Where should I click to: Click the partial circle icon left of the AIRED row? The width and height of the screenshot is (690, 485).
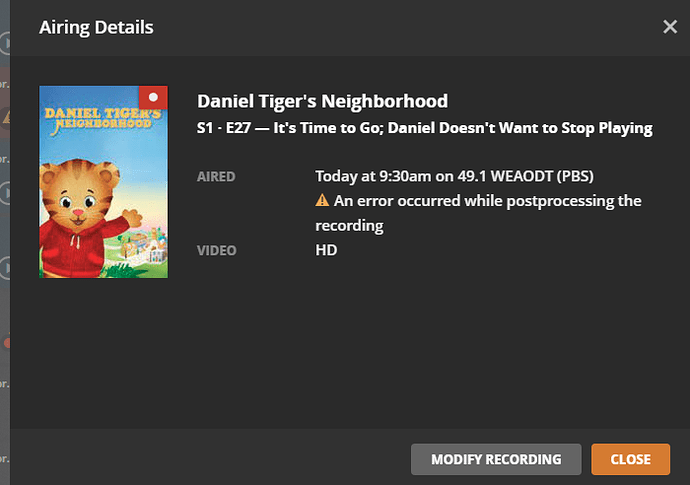(6, 192)
